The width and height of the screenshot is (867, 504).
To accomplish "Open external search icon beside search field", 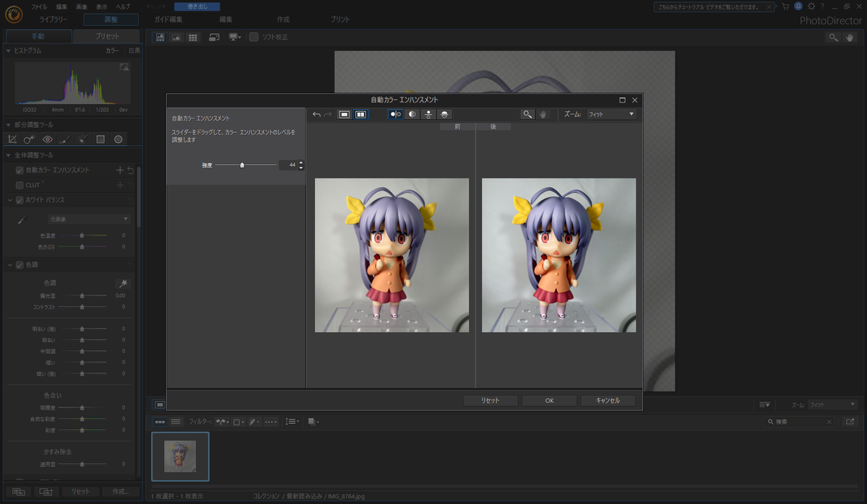I will (850, 421).
